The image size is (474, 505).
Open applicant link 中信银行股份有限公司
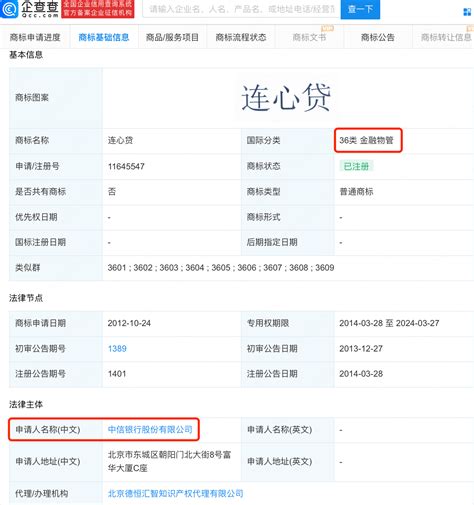click(x=150, y=429)
